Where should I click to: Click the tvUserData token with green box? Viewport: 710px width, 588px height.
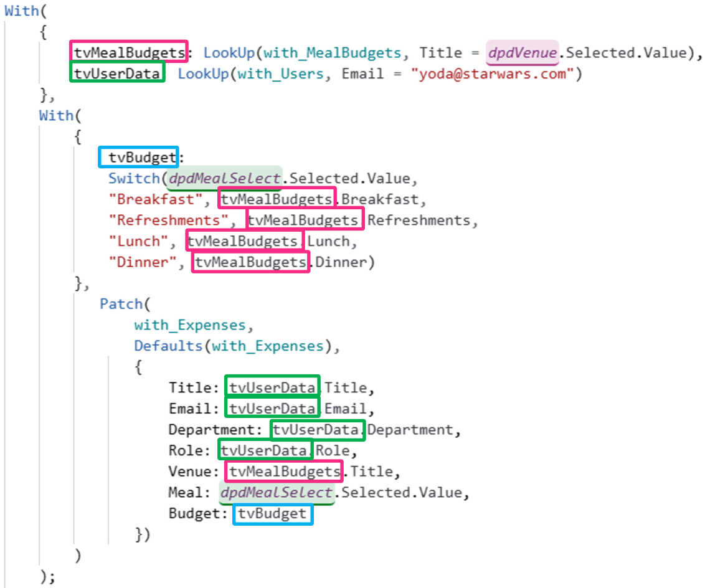tap(116, 73)
